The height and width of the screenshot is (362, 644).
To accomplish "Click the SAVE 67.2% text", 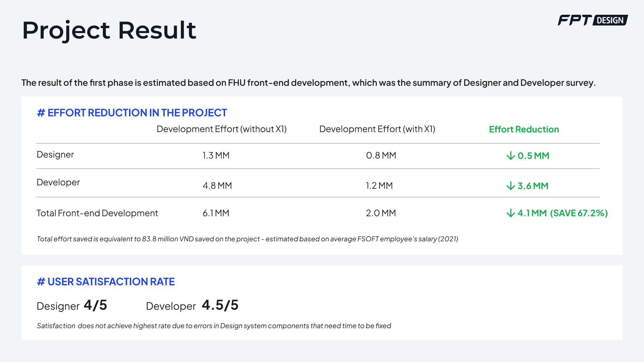I will pos(579,213).
